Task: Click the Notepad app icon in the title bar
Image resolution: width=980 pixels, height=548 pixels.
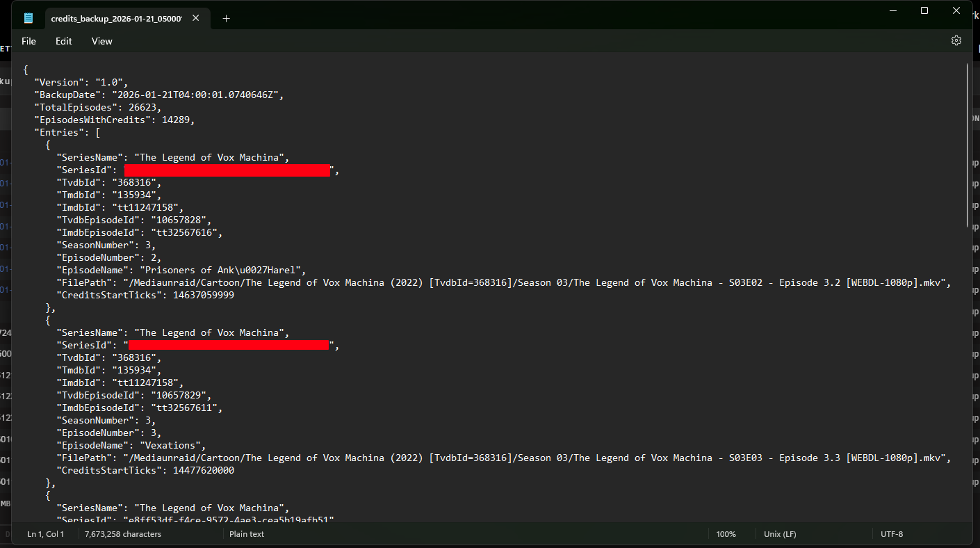Action: point(28,18)
